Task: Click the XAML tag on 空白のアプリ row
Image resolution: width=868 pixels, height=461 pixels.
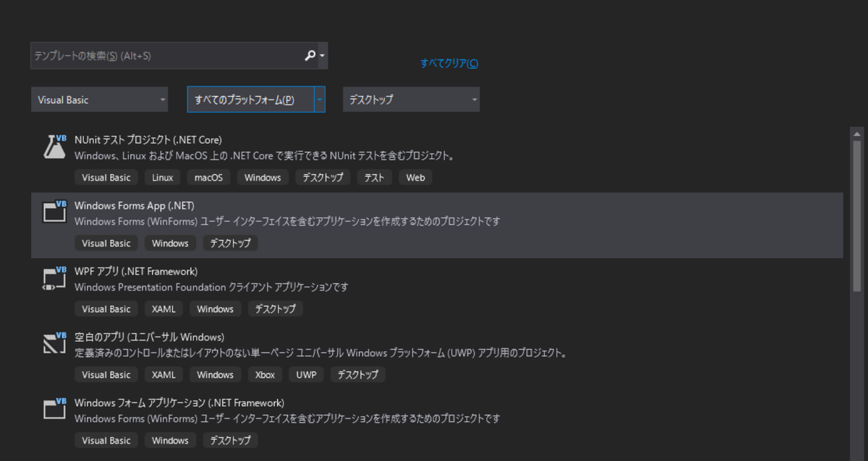Action: [163, 374]
